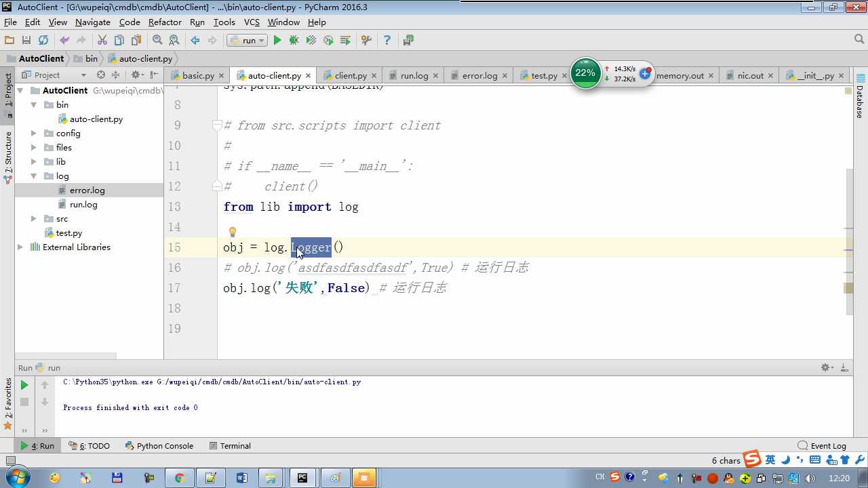The height and width of the screenshot is (488, 868).
Task: Close the run.log editor tab
Action: tap(435, 76)
